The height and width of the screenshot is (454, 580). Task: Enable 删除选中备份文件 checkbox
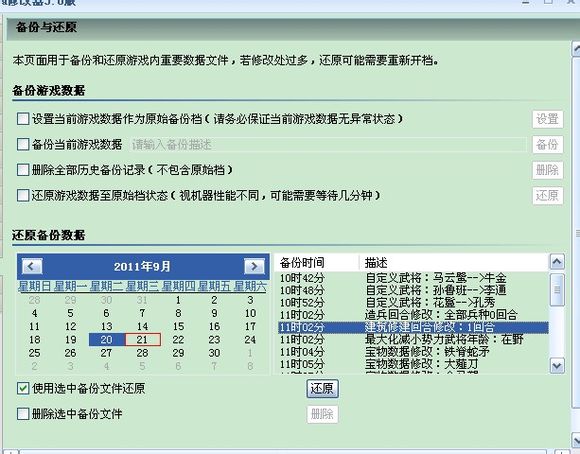[x=23, y=414]
